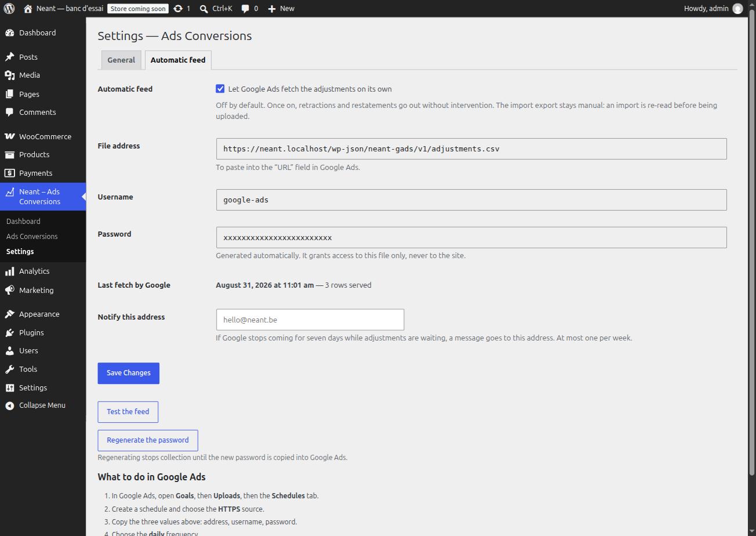Click the Settings sliders icon in the sidebar
Screen dimensions: 756x536
click(x=10, y=388)
